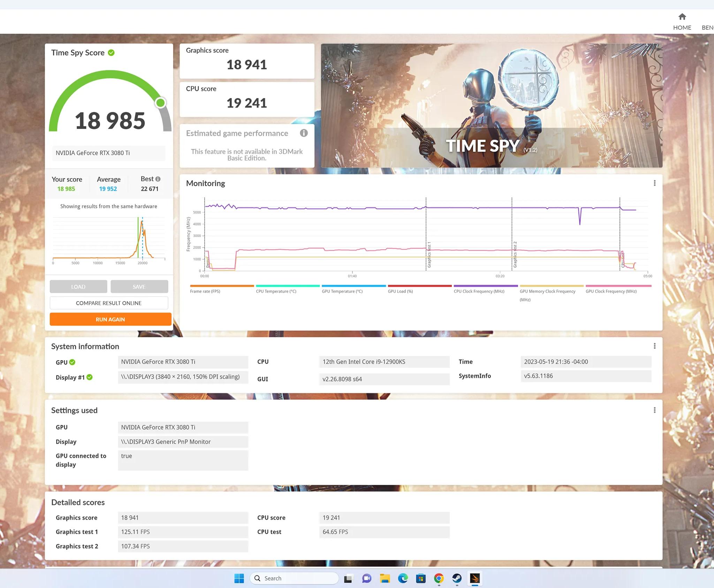Viewport: 714px width, 588px height.
Task: Click the Graphics test 2 marker line
Action: pyautogui.click(x=512, y=234)
